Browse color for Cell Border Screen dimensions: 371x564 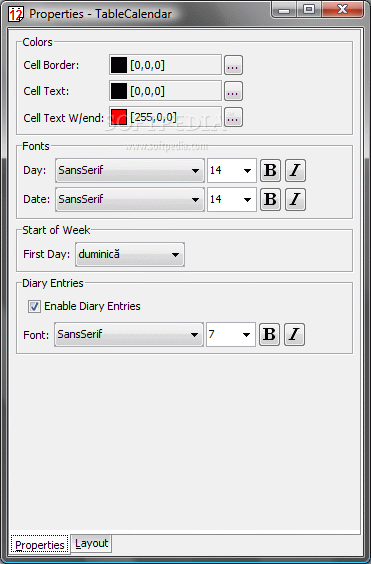click(x=233, y=65)
